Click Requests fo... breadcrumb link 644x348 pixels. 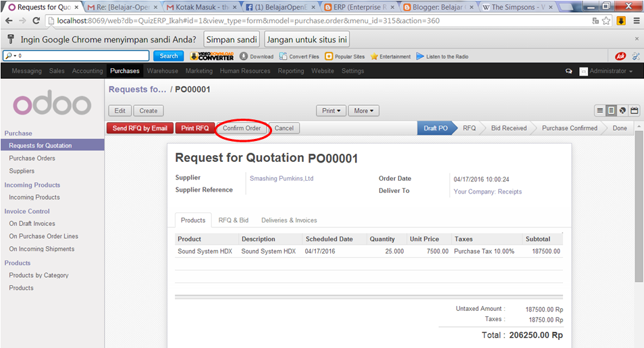[x=137, y=90]
